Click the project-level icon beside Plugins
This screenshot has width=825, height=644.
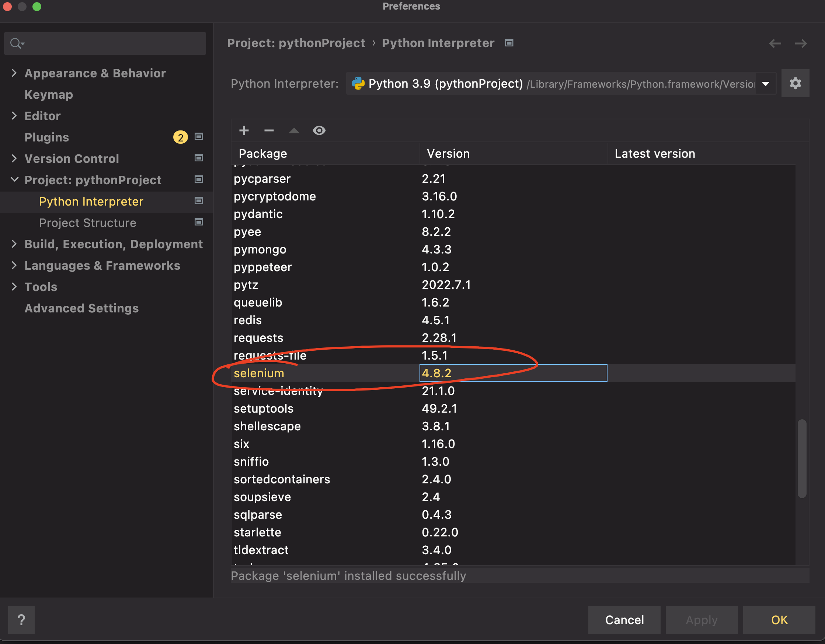[199, 137]
